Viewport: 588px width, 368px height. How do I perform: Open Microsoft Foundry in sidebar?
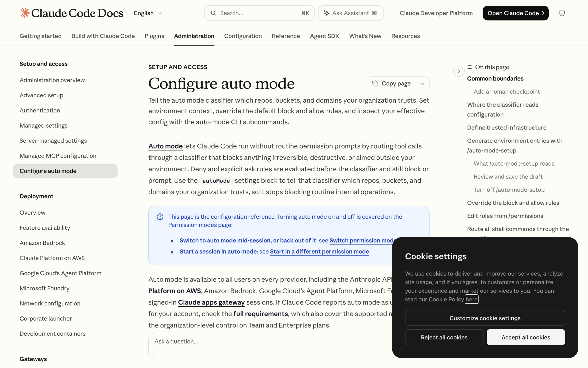pyautogui.click(x=45, y=288)
